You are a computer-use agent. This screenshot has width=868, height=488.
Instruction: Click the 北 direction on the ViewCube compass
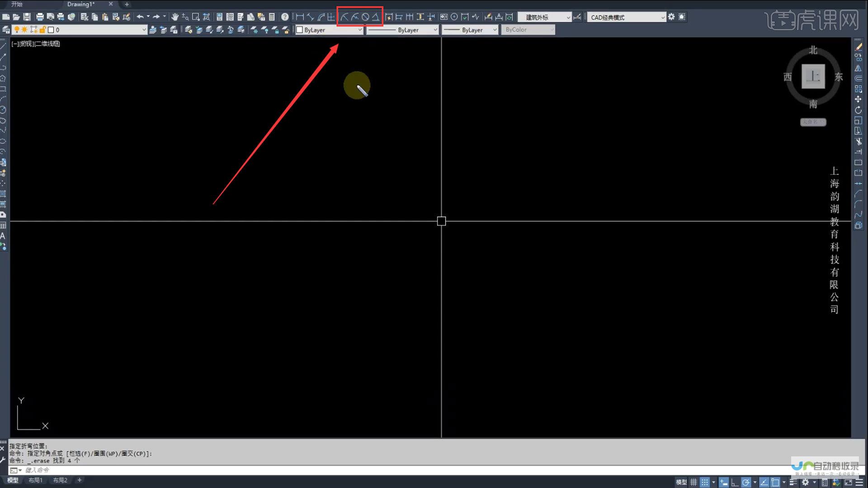(x=813, y=50)
